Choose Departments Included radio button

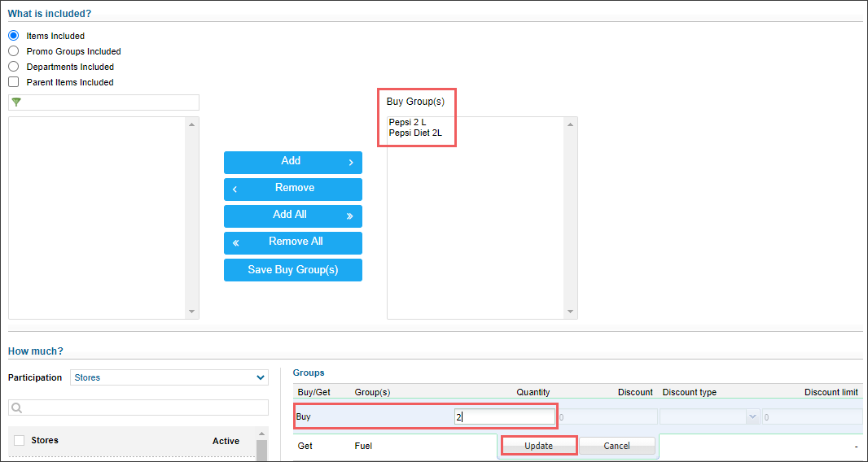[x=14, y=67]
